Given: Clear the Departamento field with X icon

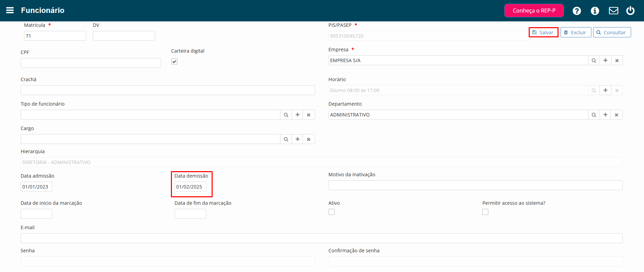Looking at the screenshot, I should [x=617, y=115].
